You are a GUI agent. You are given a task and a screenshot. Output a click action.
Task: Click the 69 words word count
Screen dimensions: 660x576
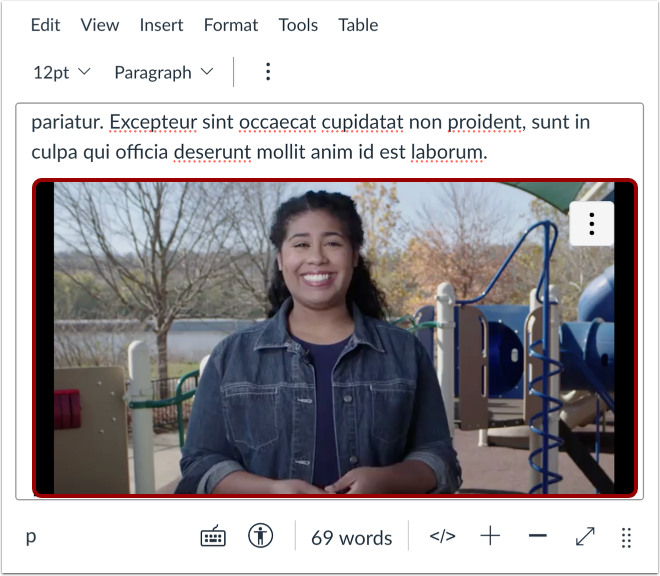coord(351,538)
